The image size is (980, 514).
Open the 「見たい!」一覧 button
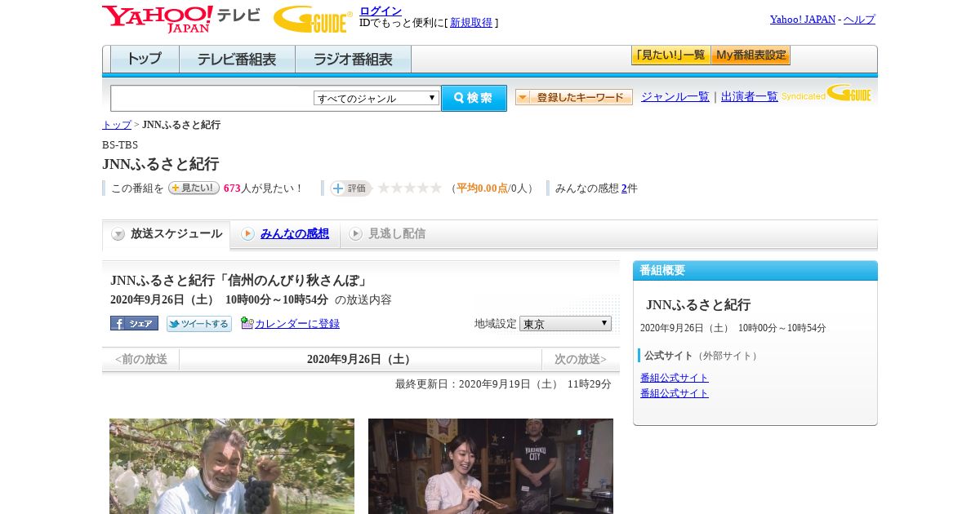pos(670,55)
